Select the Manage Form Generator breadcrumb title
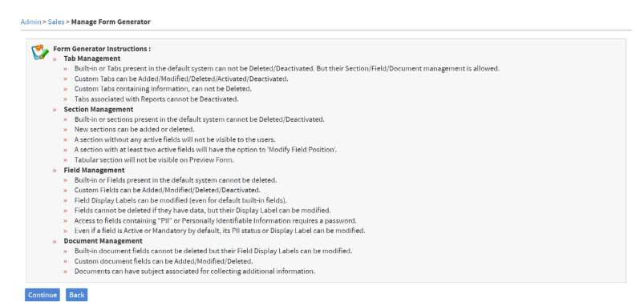This screenshot has height=302, width=644. coord(111,22)
